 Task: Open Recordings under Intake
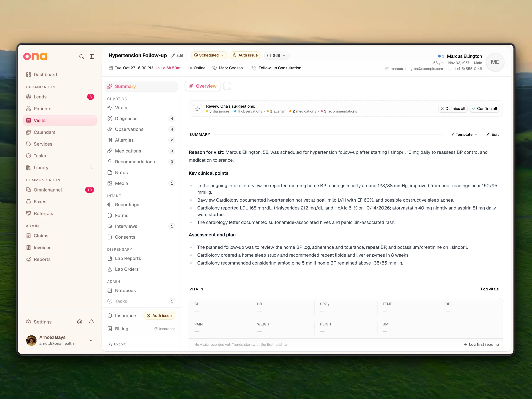point(141,205)
